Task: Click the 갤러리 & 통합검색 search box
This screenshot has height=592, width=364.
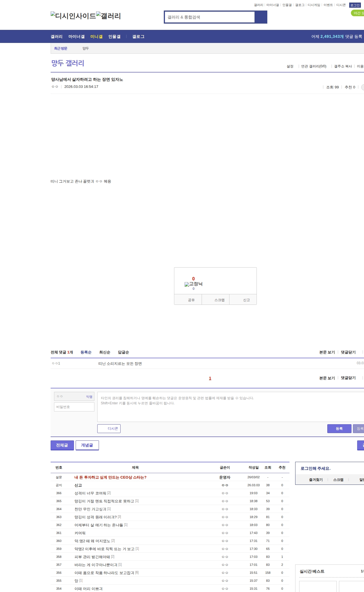Action: 210,17
